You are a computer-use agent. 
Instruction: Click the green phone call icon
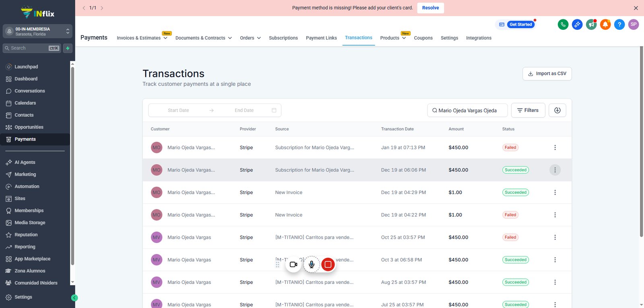(563, 25)
